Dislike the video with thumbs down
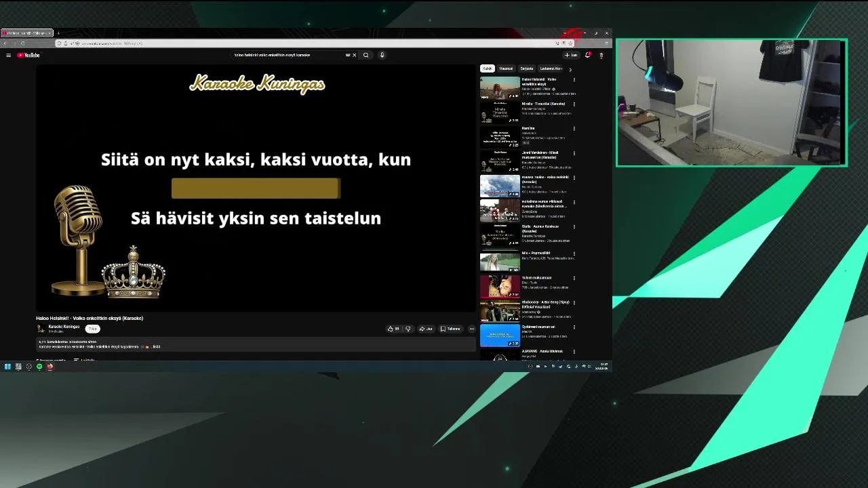This screenshot has width=868, height=488. [408, 329]
